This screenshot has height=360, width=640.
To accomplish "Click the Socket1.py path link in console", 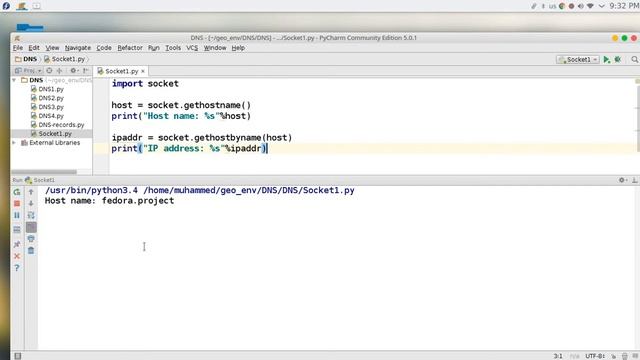I will tap(249, 190).
